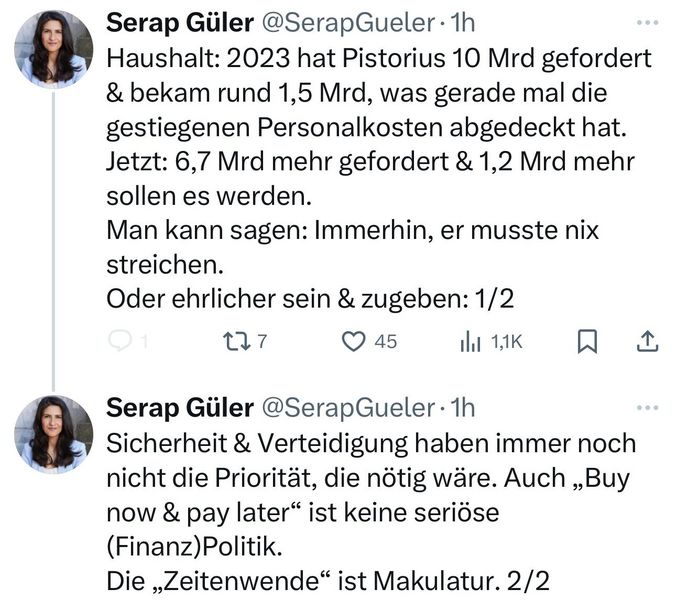The height and width of the screenshot is (600, 676).
Task: Bookmark the first tweet
Action: pyautogui.click(x=587, y=341)
